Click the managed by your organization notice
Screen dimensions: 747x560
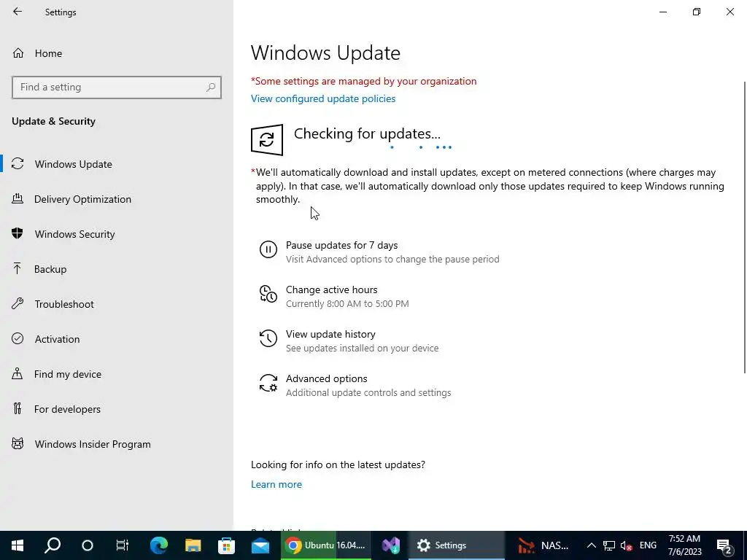click(363, 81)
